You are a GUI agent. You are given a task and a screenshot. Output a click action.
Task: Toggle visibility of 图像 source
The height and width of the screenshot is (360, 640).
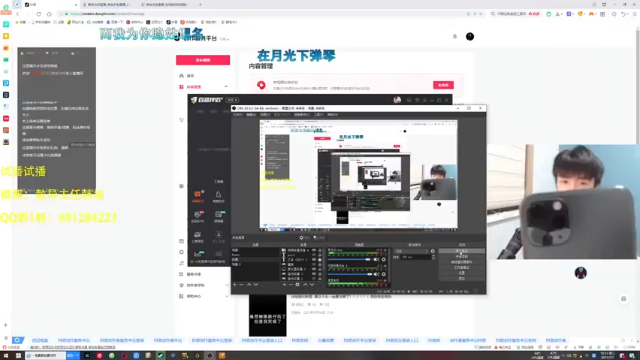tap(314, 264)
